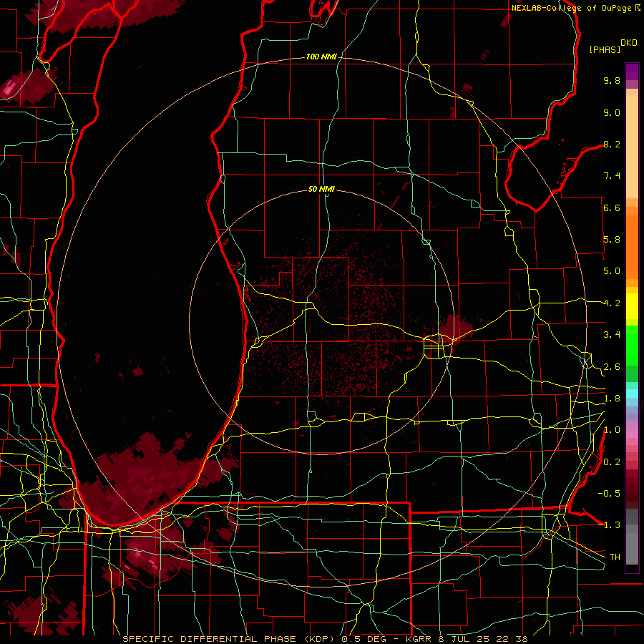The image size is (644, 644).
Task: Select the 9.0 value on the color scale
Action: coord(612,112)
